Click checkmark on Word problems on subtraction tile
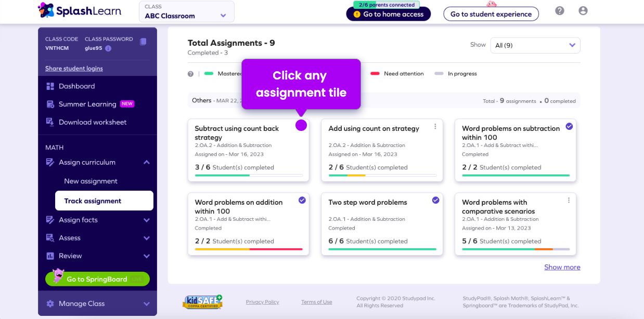Screen dimensions: 644x319 click(569, 126)
